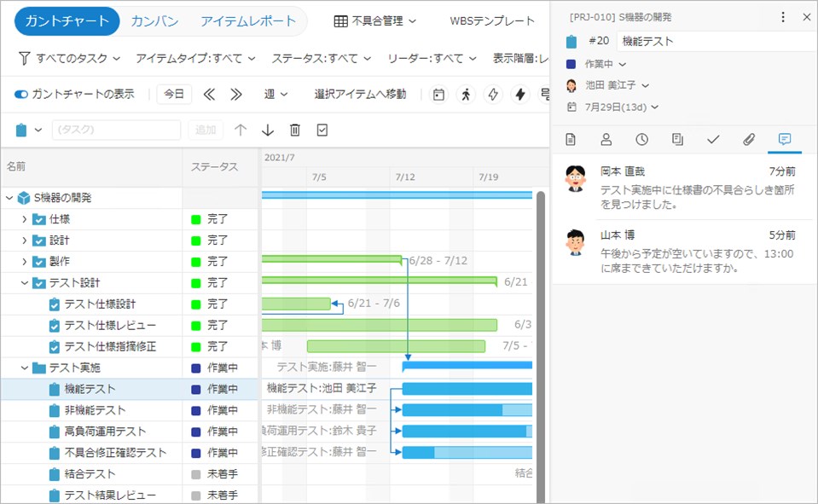The height and width of the screenshot is (504, 818).
Task: Click 選択アイテムへ移動 button
Action: pos(360,94)
